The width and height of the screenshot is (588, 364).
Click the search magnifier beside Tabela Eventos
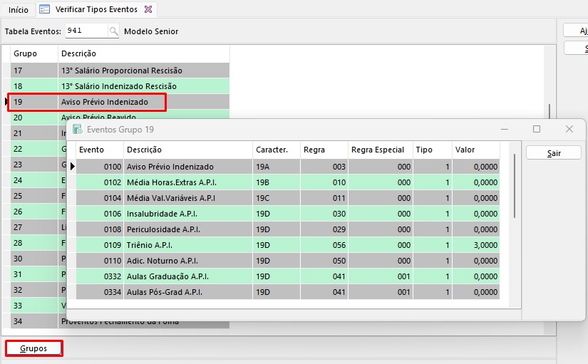coord(113,31)
